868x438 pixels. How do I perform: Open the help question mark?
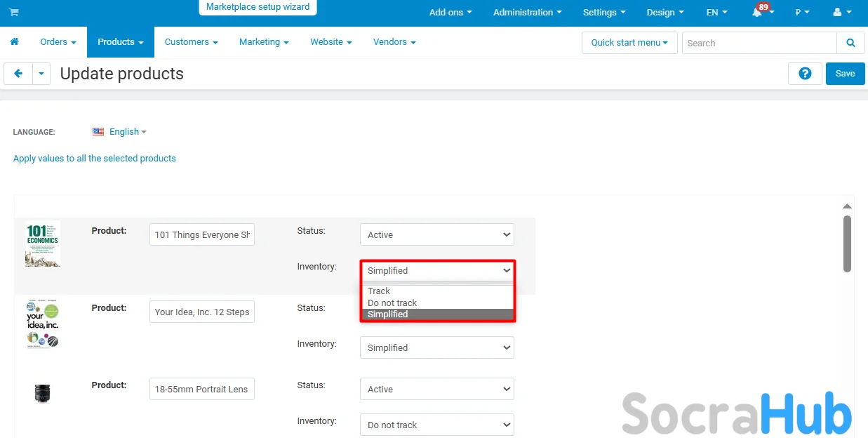[x=805, y=74]
